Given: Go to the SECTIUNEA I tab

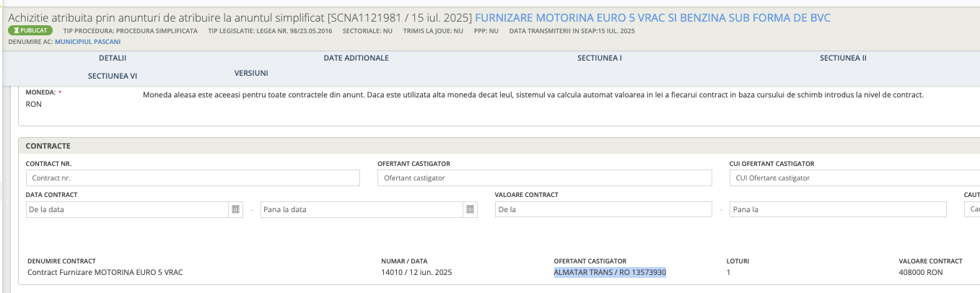Looking at the screenshot, I should coord(599,58).
